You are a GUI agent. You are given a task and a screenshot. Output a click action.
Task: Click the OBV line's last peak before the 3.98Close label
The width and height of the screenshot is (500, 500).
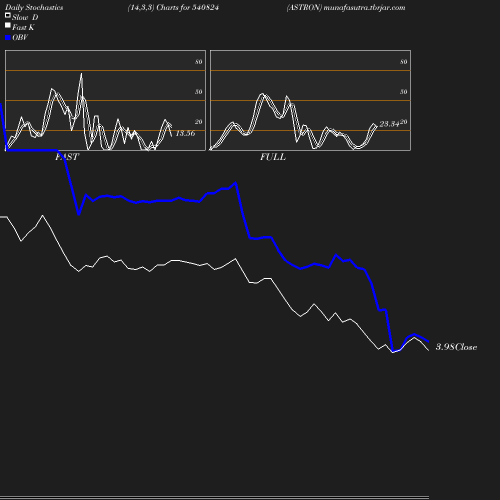point(414,334)
